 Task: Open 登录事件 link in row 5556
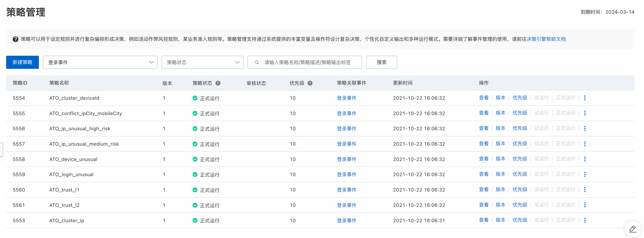pos(347,129)
